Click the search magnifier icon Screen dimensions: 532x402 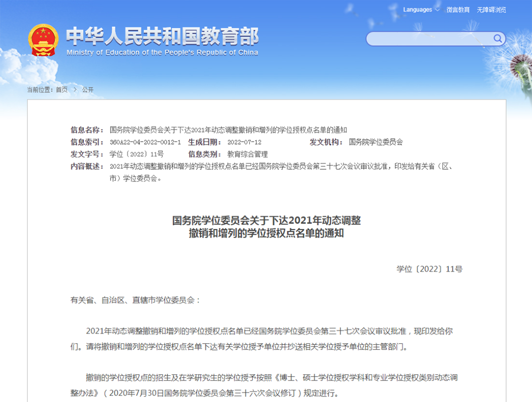(x=497, y=39)
